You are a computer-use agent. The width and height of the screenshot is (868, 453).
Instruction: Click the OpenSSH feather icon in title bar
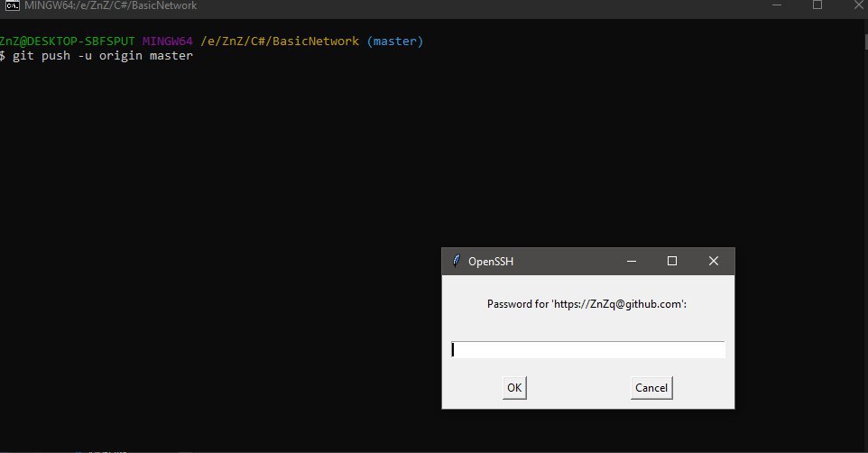coord(457,261)
